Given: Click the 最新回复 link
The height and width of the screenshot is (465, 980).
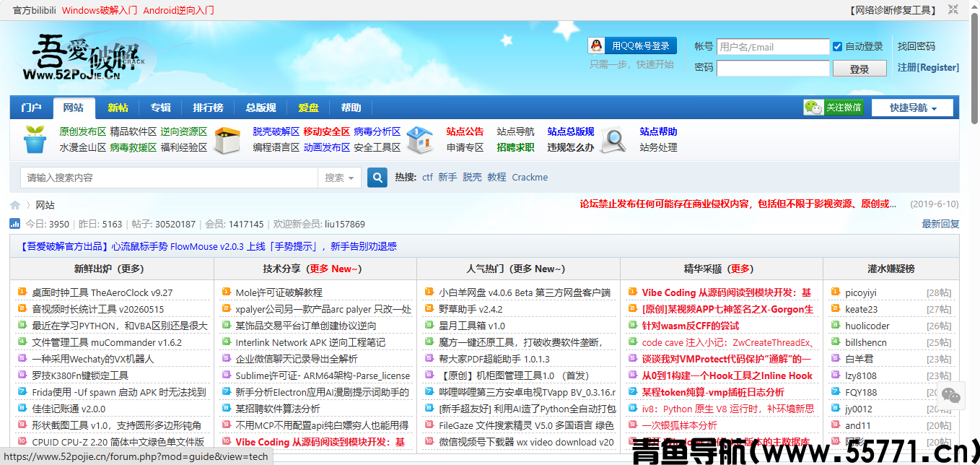Looking at the screenshot, I should pyautogui.click(x=941, y=224).
